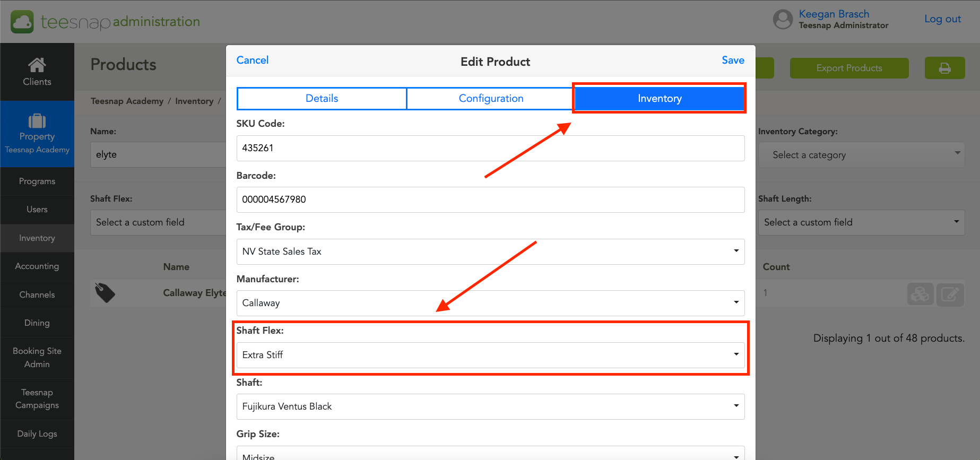
Task: Click the Teesnap Academy breadcrumb link
Action: click(127, 101)
